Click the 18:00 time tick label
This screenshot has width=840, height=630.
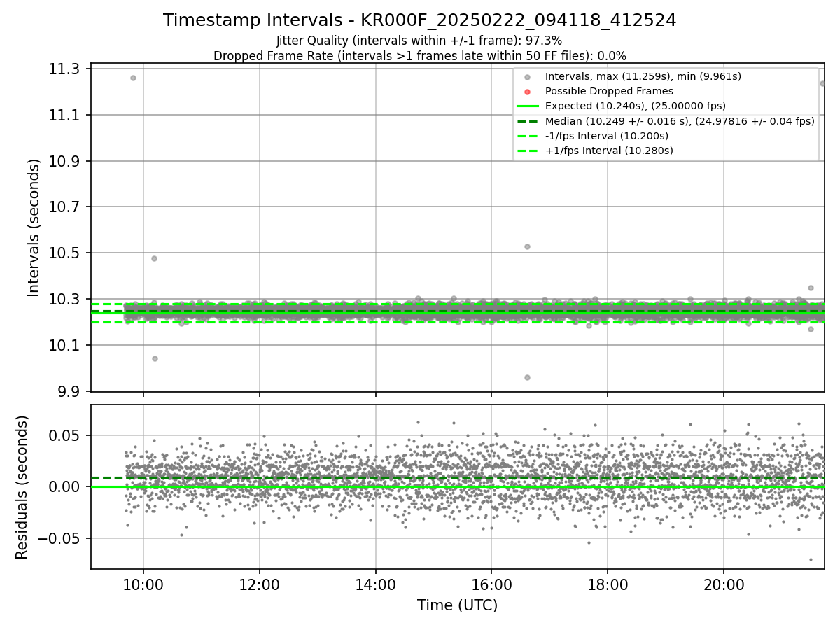[x=608, y=585]
